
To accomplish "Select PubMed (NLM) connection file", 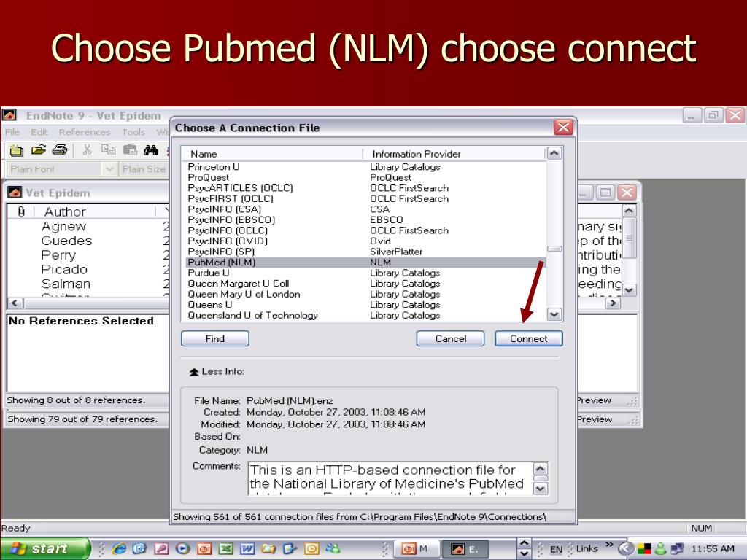I will (x=365, y=262).
